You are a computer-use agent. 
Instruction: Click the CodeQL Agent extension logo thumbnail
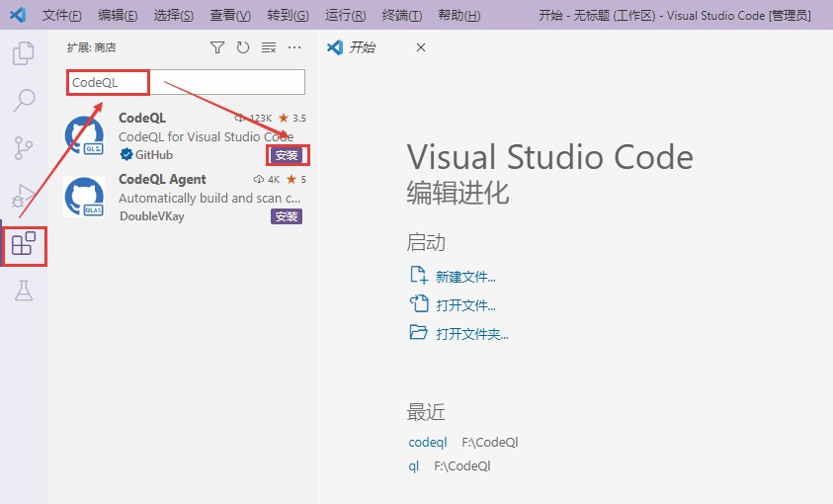coord(84,197)
